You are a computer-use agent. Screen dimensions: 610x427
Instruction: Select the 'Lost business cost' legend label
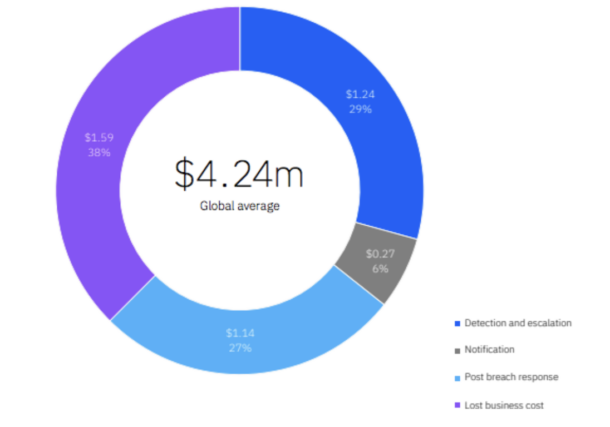tap(504, 405)
